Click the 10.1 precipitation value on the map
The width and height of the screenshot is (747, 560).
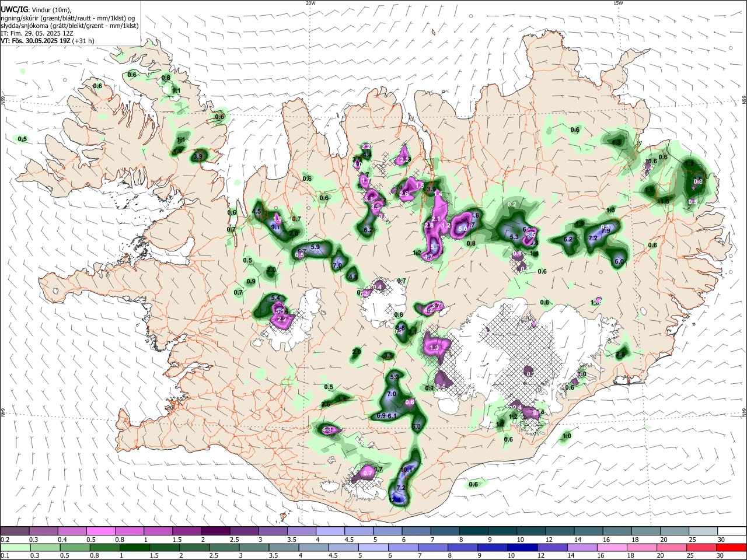point(407,469)
